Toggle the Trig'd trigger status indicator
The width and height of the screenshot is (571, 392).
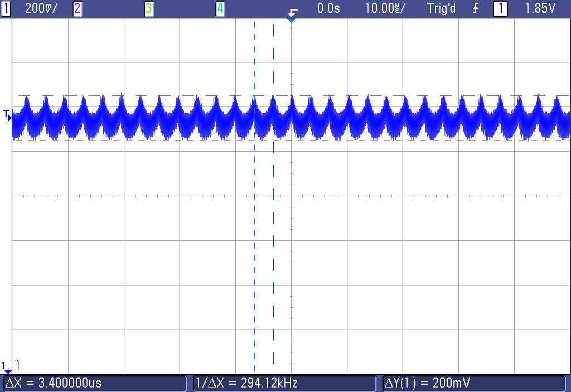tap(441, 8)
